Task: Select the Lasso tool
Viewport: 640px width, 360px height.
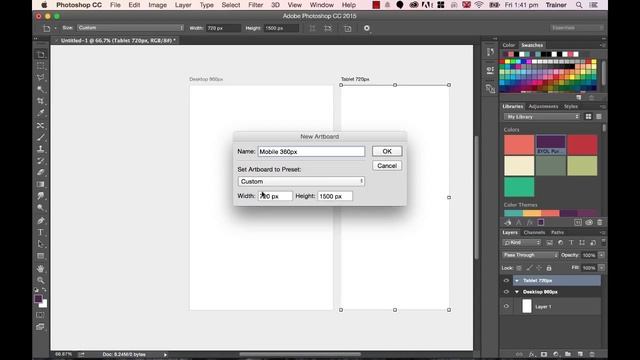Action: click(x=40, y=78)
